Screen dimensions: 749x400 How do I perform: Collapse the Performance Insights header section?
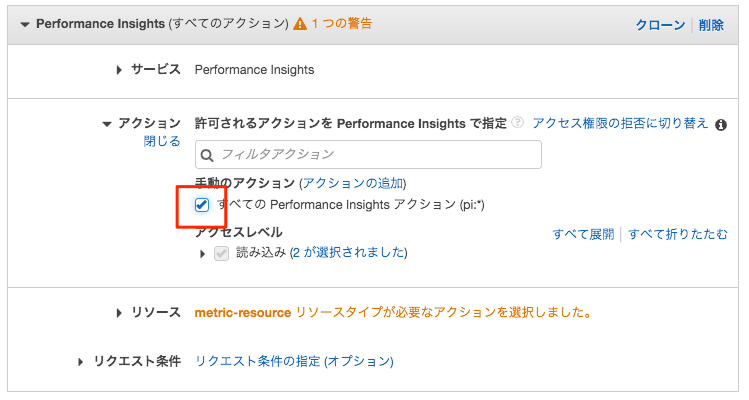25,24
